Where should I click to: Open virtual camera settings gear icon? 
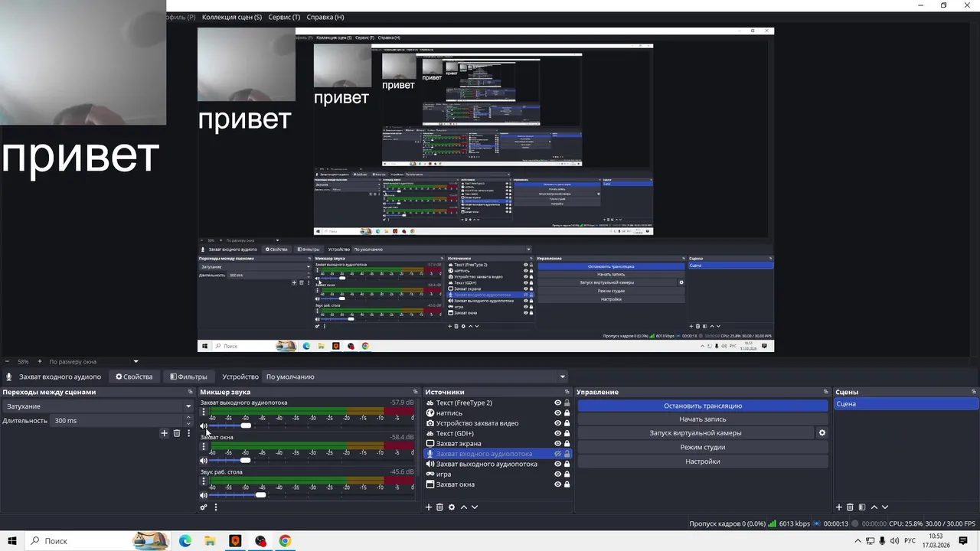[x=822, y=433]
